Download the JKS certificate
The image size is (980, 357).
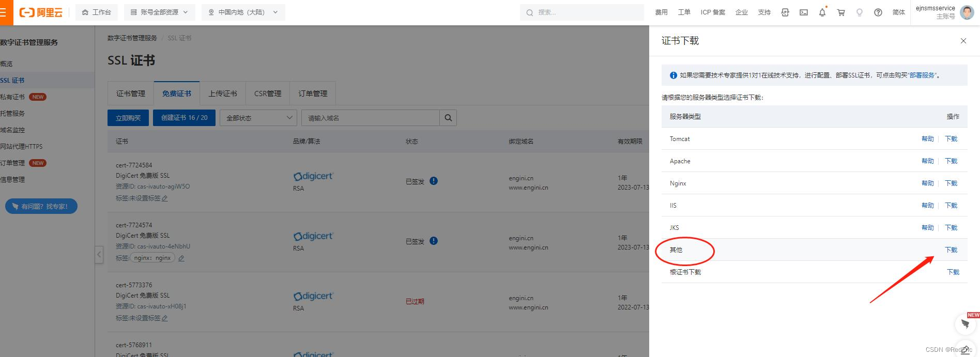pos(951,228)
